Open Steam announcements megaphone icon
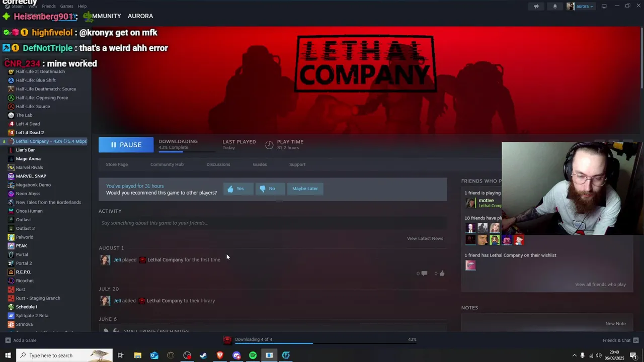The width and height of the screenshot is (644, 362). tap(536, 6)
